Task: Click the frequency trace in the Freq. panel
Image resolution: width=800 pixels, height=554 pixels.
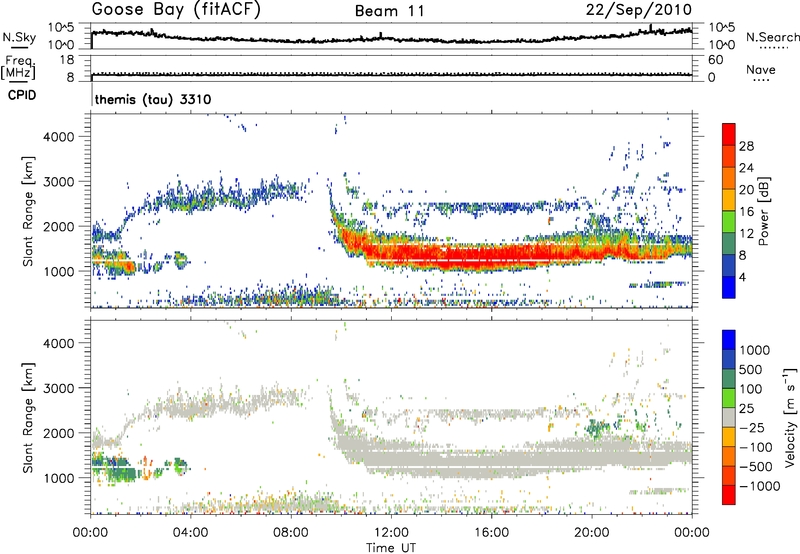Action: [x=391, y=74]
